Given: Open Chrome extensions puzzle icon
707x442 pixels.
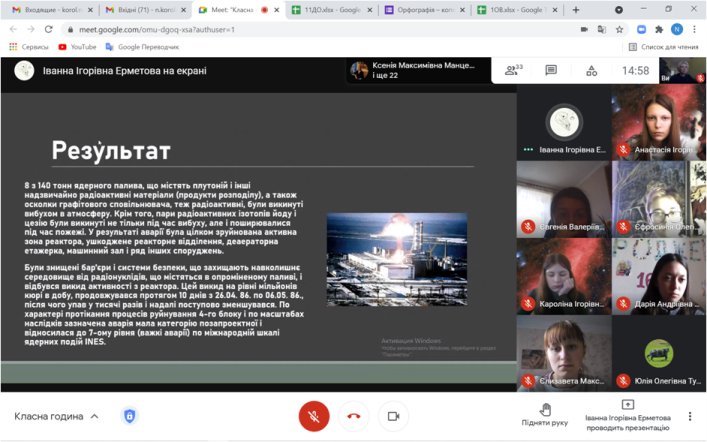Looking at the screenshot, I should (658, 29).
